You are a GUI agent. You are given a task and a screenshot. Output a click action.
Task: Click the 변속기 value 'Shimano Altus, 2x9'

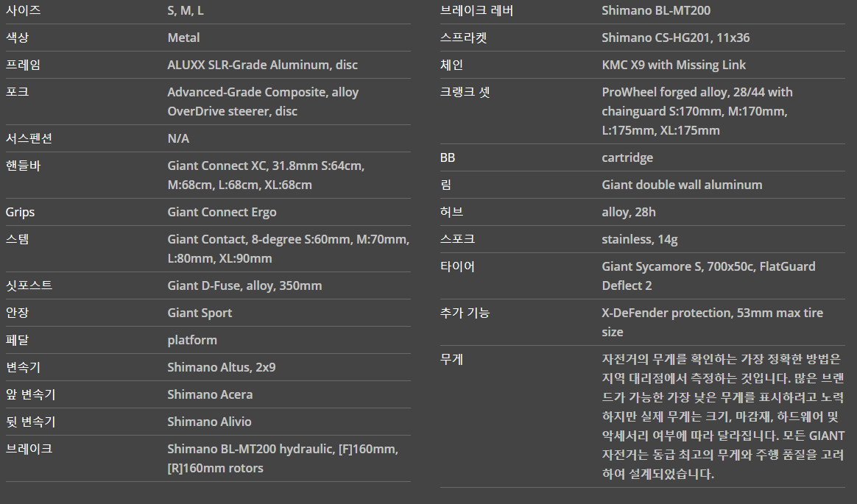(222, 367)
